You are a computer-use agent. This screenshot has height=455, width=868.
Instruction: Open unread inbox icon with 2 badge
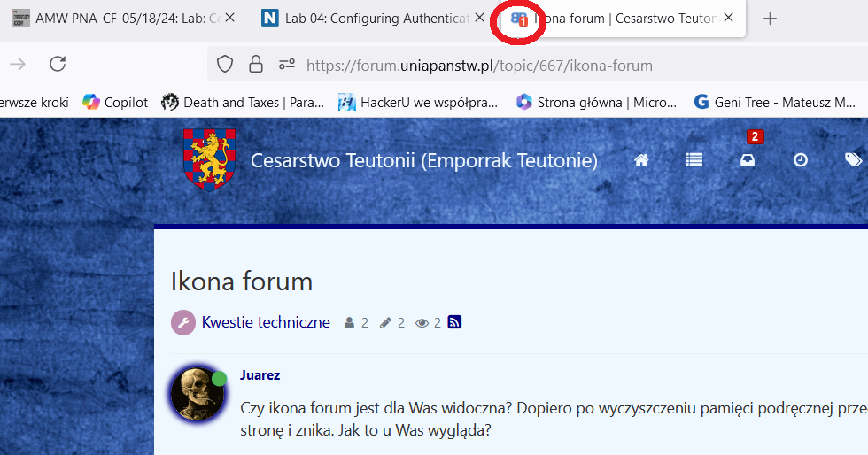(748, 160)
